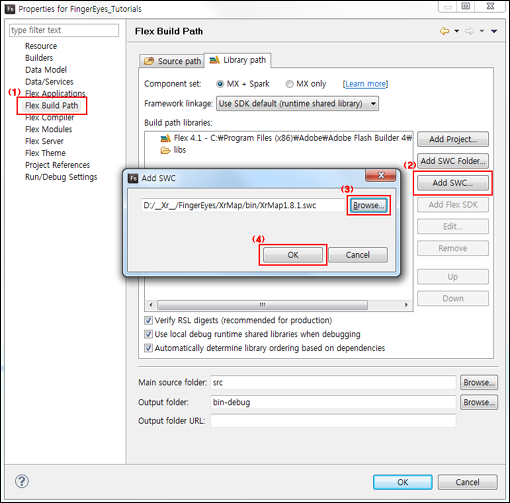Toggle Automatically determine library ordering checkbox
The width and height of the screenshot is (510, 503).
coord(148,348)
